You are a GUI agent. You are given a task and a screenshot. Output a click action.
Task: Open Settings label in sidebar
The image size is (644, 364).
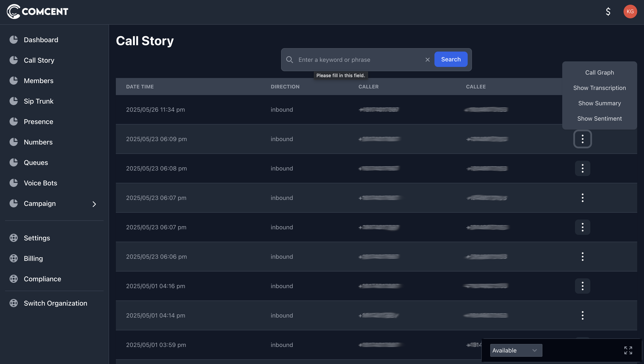pyautogui.click(x=37, y=238)
